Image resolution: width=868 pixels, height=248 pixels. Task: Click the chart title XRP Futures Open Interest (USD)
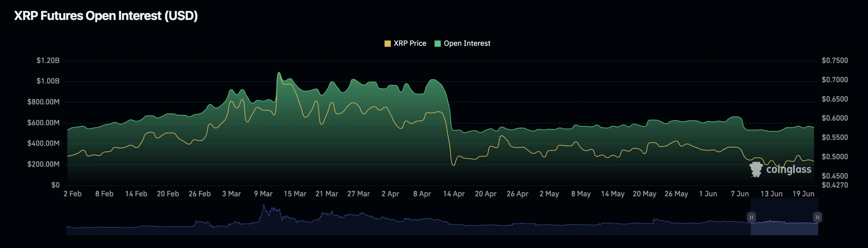106,16
